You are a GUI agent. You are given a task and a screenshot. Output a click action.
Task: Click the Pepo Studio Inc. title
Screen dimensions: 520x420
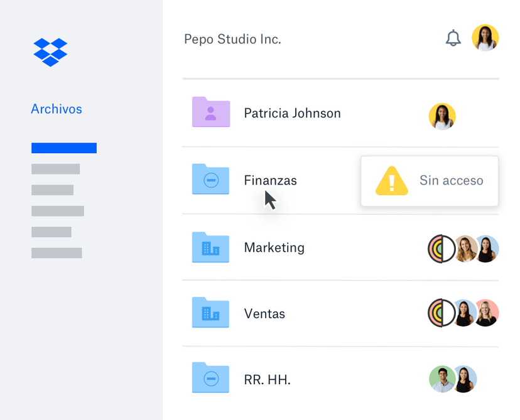click(232, 40)
